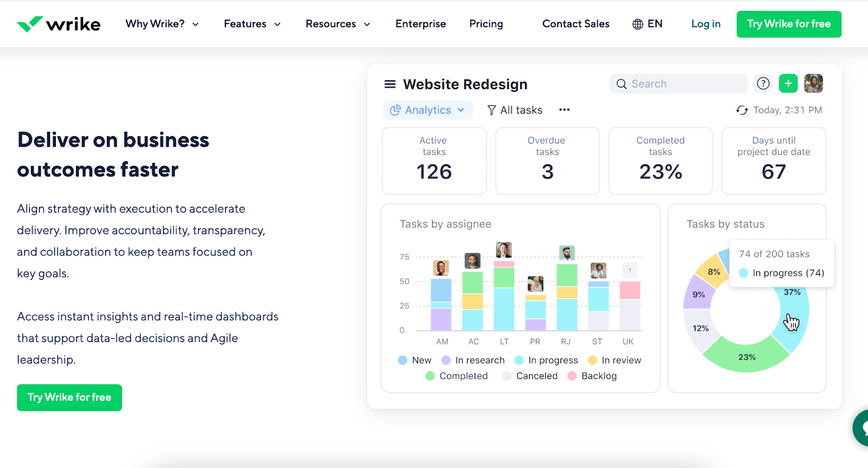Click the Tasks by status title

725,224
